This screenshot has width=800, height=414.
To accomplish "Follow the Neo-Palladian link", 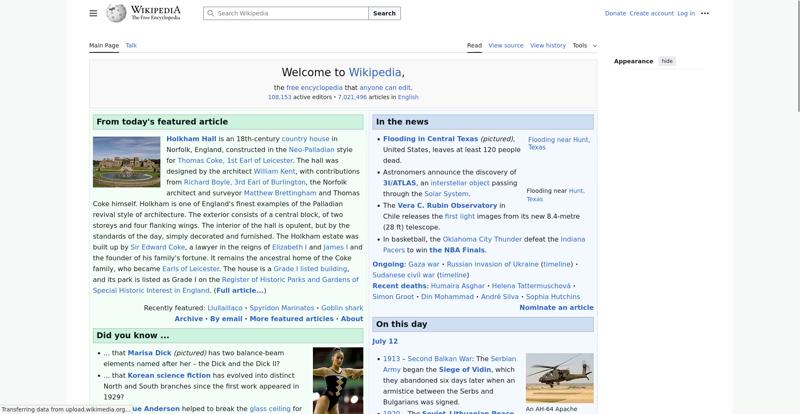I will tap(311, 150).
